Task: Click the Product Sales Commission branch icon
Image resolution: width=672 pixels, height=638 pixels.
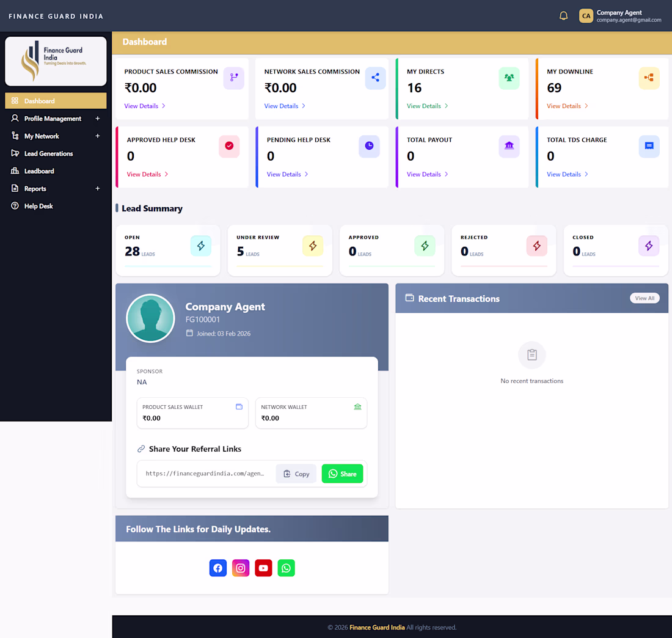Action: click(233, 78)
